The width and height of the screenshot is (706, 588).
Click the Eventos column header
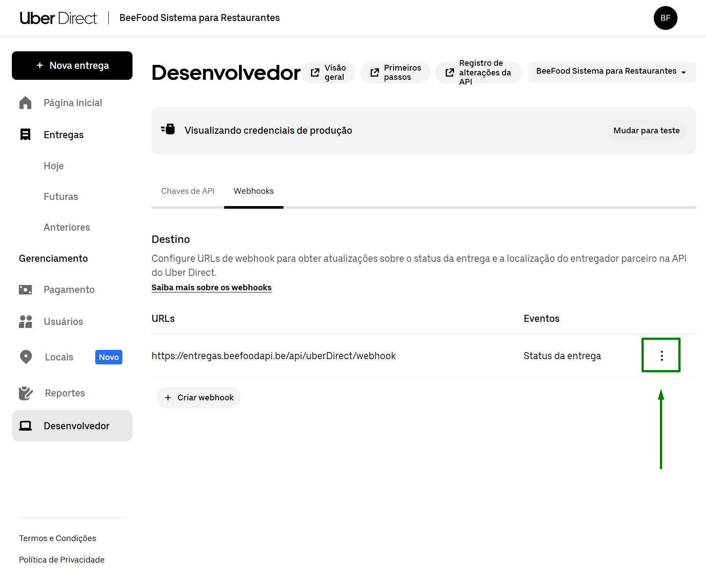(541, 318)
